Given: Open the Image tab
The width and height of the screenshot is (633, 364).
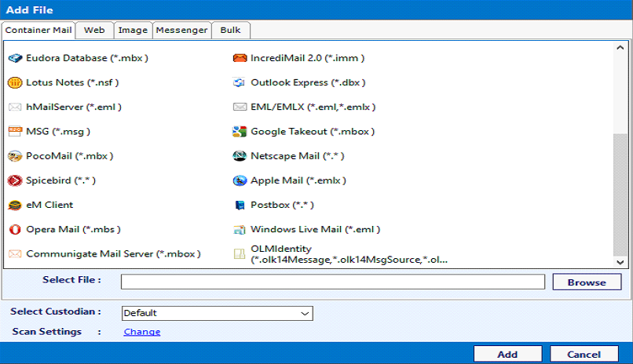Looking at the screenshot, I should 133,31.
